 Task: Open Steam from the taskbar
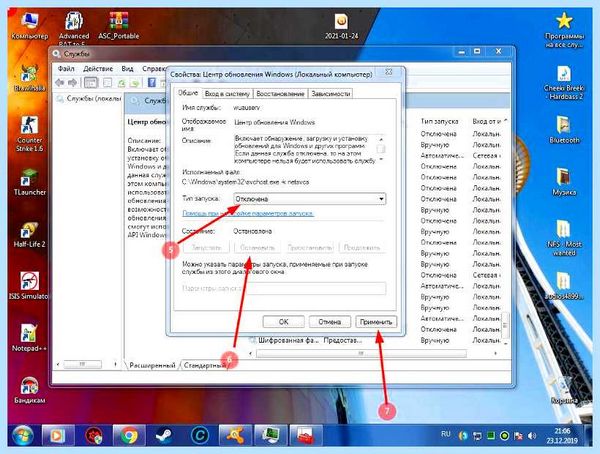click(165, 436)
